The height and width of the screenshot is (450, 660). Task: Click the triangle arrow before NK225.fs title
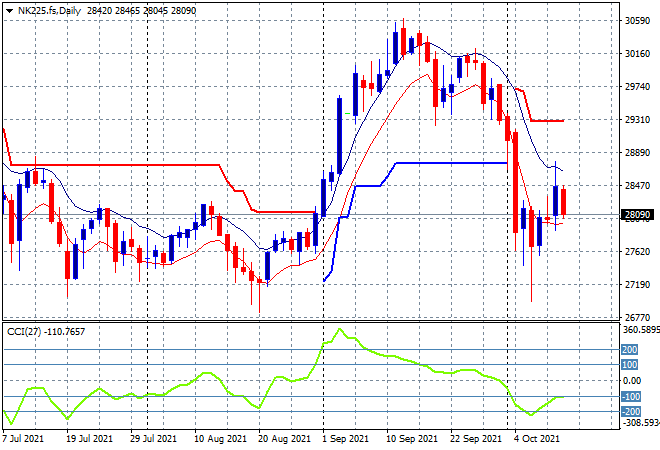[x=9, y=11]
